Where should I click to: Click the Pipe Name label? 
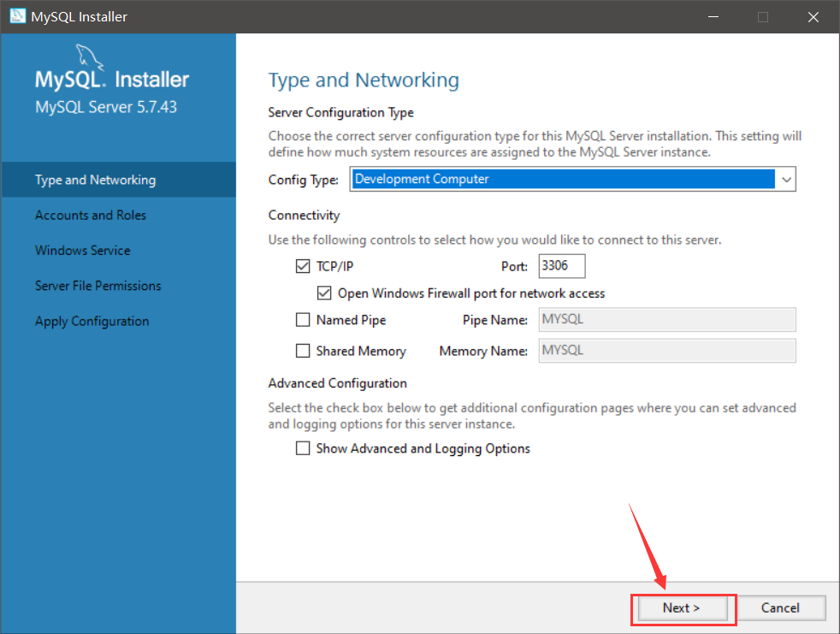(x=495, y=320)
